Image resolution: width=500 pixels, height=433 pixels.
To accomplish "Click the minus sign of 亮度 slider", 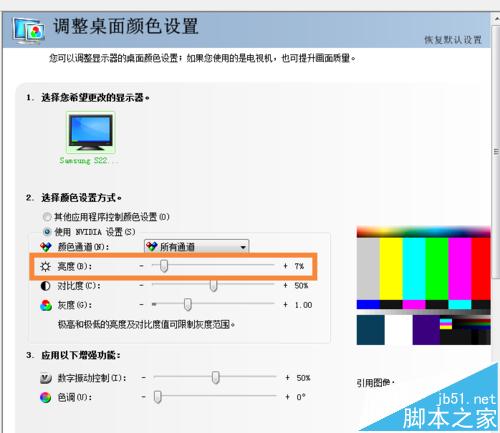I will click(142, 266).
